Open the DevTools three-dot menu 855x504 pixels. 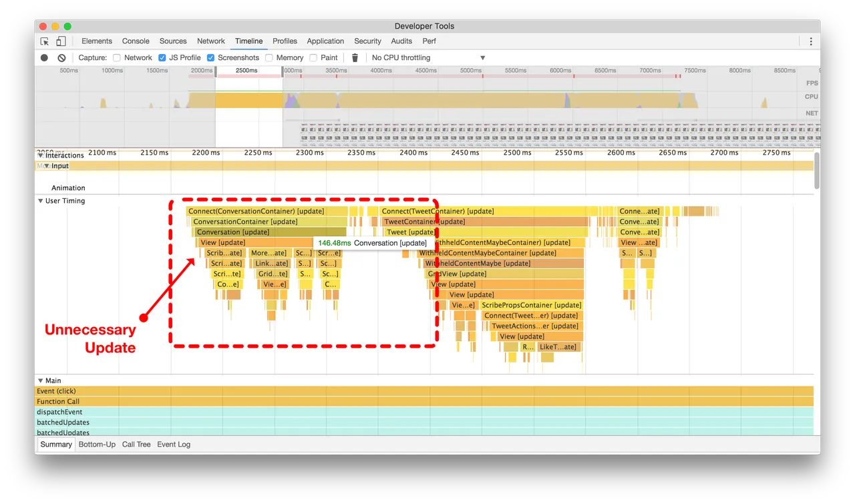click(x=810, y=41)
